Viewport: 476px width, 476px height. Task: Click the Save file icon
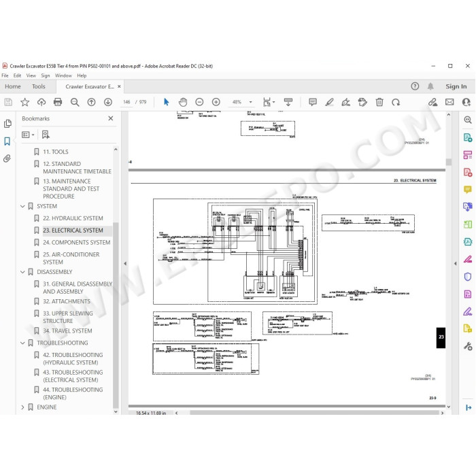[x=8, y=102]
